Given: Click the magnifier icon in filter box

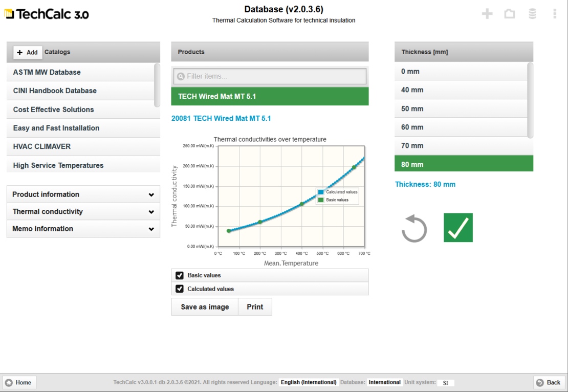Looking at the screenshot, I should pyautogui.click(x=181, y=76).
